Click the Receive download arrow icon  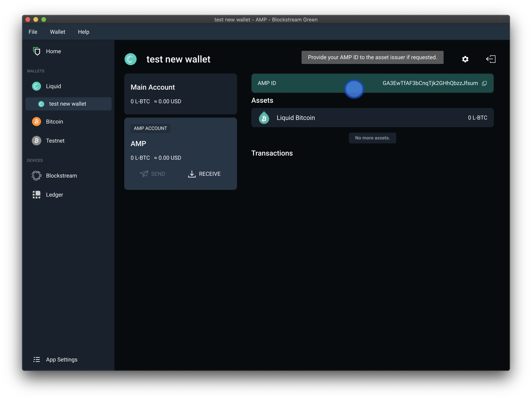(192, 174)
